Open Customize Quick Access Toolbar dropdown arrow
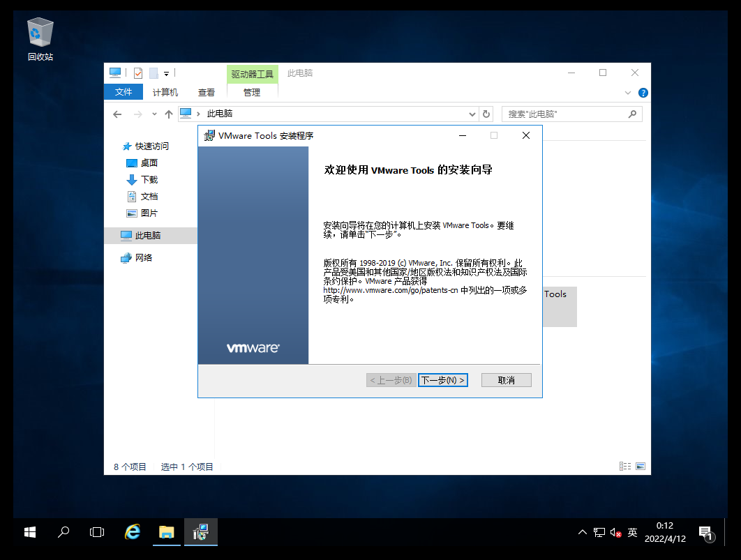 pos(166,74)
